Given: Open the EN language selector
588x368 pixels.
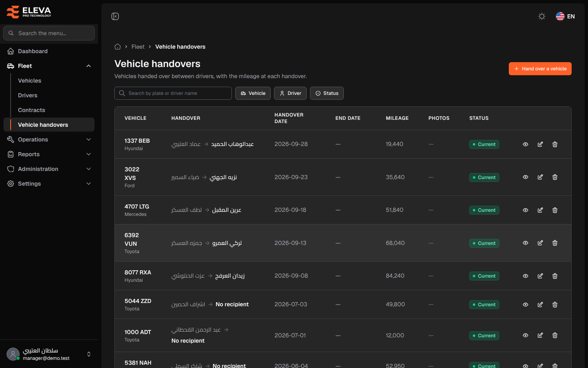Looking at the screenshot, I should 566,16.
